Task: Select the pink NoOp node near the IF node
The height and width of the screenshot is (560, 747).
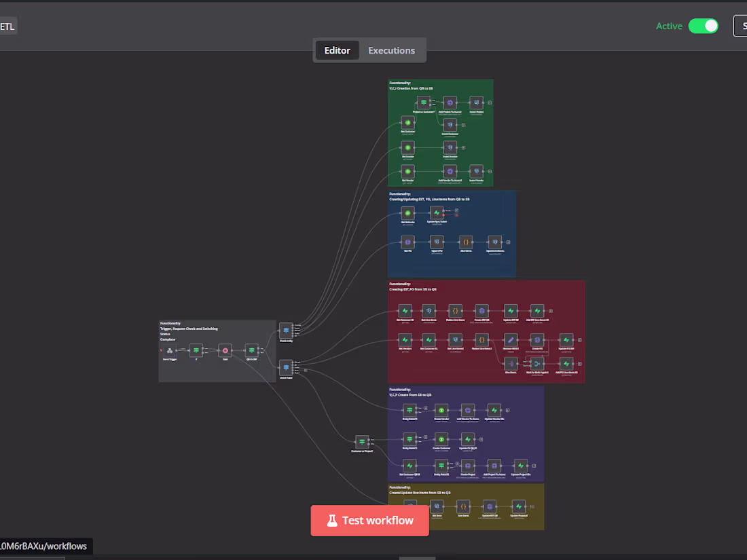Action: [225, 350]
